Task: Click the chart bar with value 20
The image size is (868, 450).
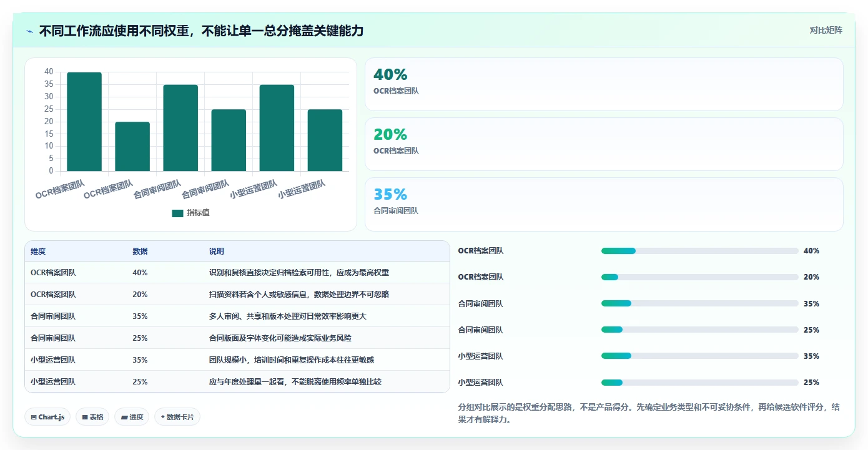Action: 132,147
